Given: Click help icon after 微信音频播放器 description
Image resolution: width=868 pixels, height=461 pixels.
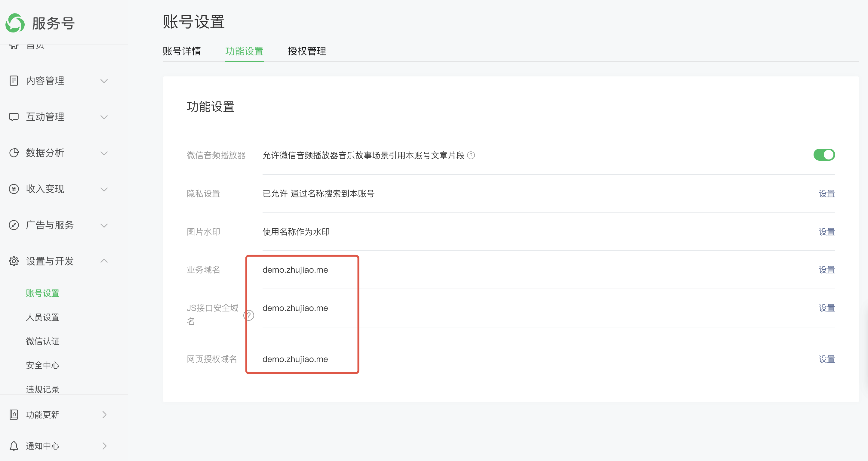Looking at the screenshot, I should click(x=471, y=155).
